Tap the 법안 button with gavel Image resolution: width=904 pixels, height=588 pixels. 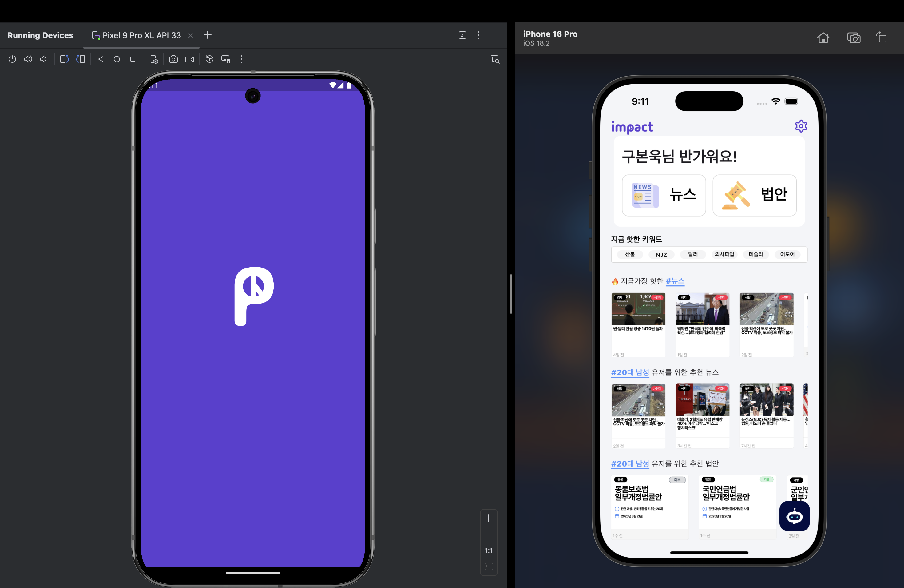[x=754, y=195]
